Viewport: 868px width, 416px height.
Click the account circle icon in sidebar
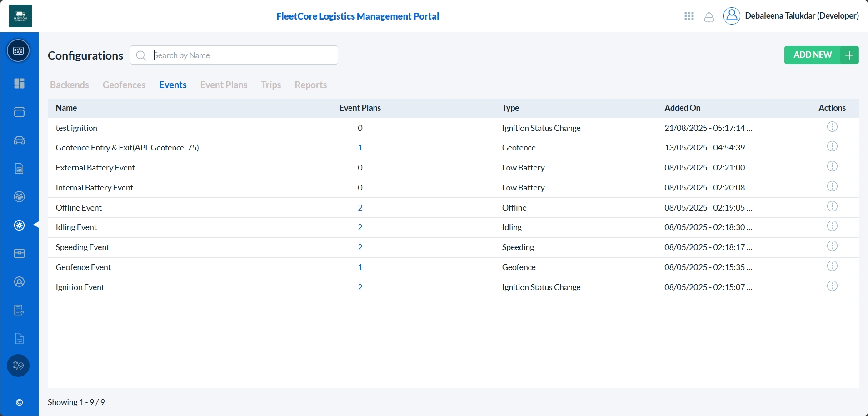19,282
